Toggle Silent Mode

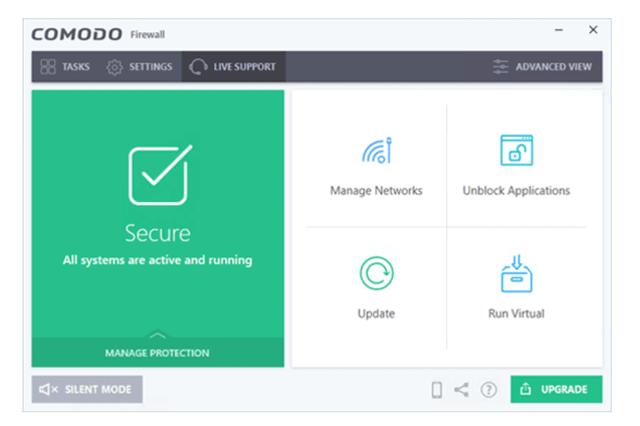(x=87, y=389)
